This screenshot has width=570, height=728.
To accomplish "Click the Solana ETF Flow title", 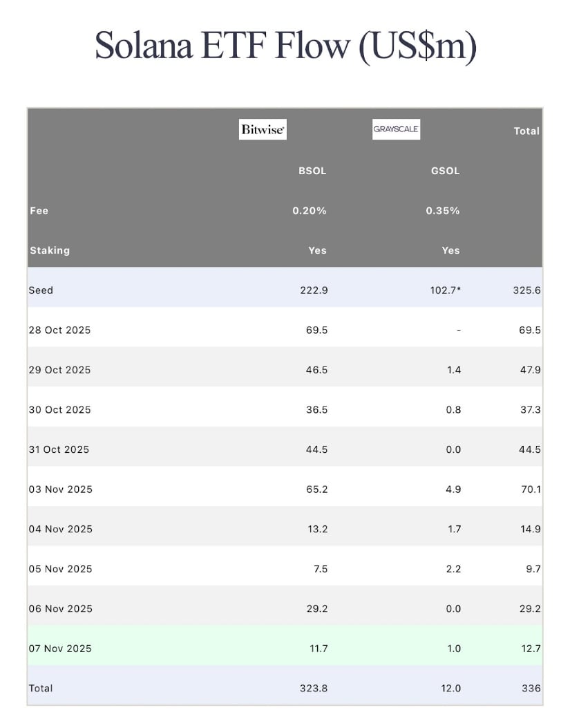I will [285, 46].
